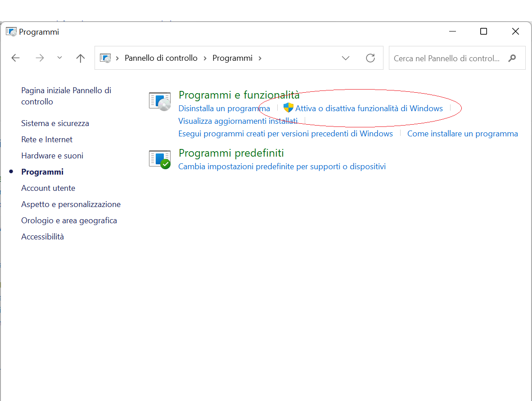Select Pannello di controllo breadcrumb
Screen dimensions: 532x401
[x=161, y=58]
